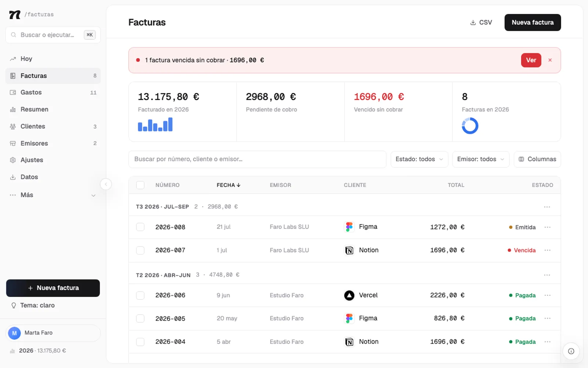Image resolution: width=588 pixels, height=368 pixels.
Task: Click the Vercel logo in invoice 2026-006
Action: pyautogui.click(x=349, y=295)
